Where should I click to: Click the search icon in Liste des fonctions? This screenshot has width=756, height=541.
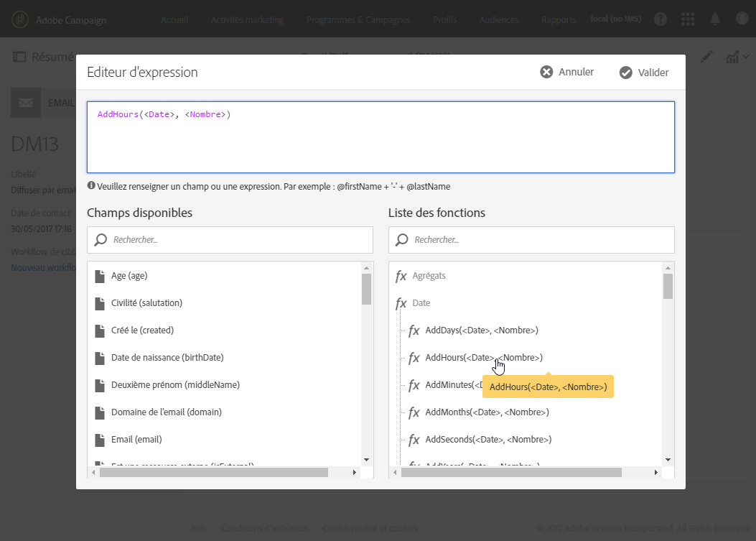tap(403, 240)
